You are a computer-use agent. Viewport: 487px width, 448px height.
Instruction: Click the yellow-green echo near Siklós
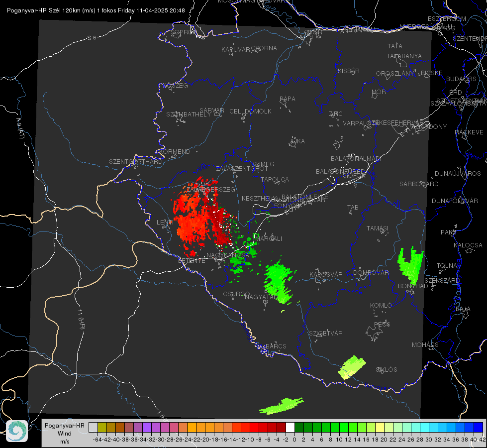pyautogui.click(x=352, y=367)
